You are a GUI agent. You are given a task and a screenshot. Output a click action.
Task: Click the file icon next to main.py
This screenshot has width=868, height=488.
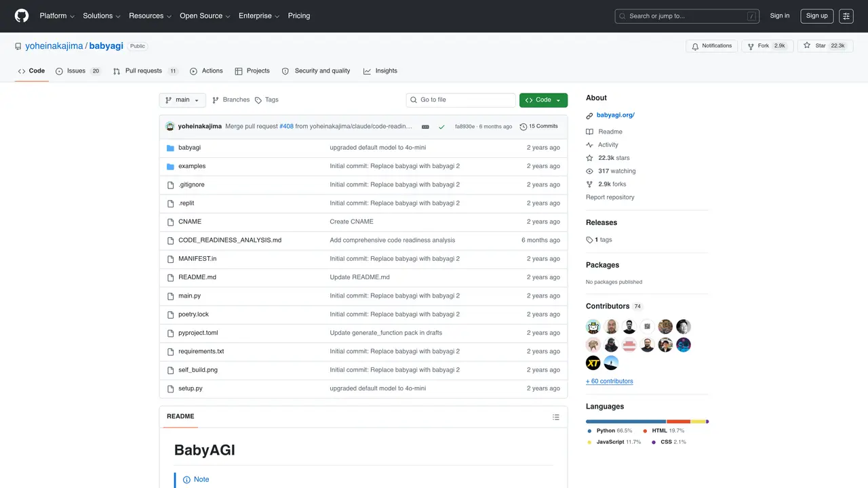coord(171,296)
